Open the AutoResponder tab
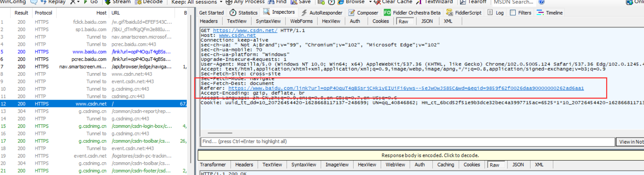 [x=322, y=13]
